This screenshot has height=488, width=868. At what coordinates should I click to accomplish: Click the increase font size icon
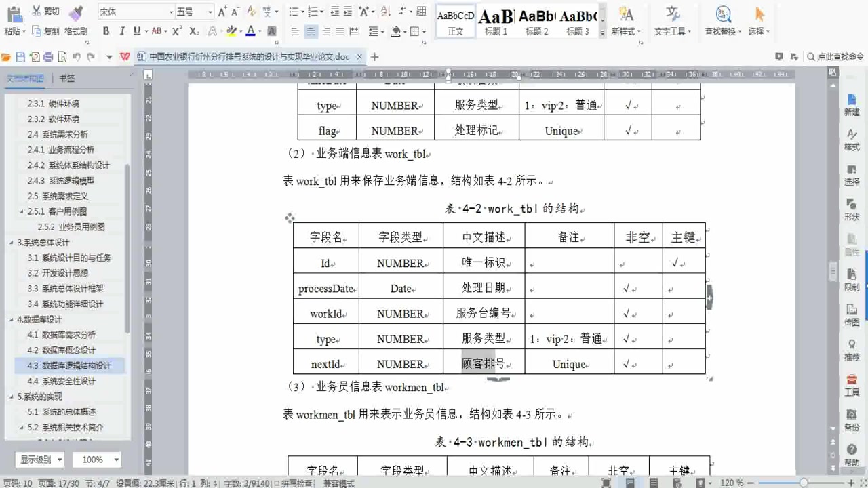[222, 12]
